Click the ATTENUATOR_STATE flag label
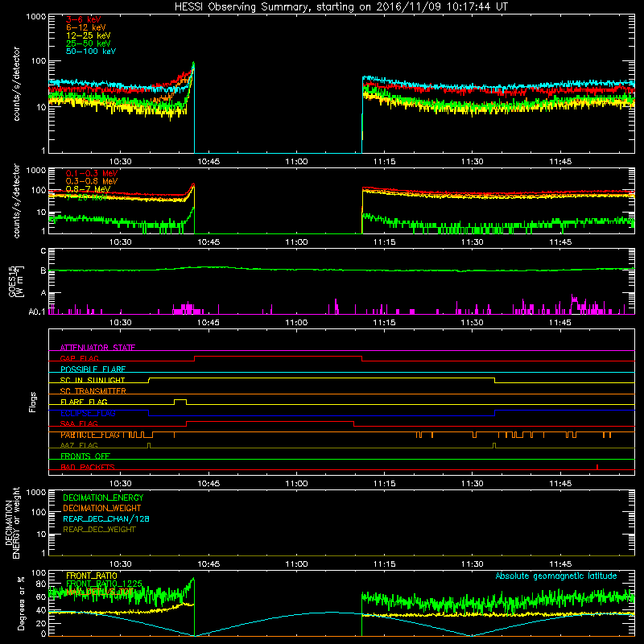 97,348
